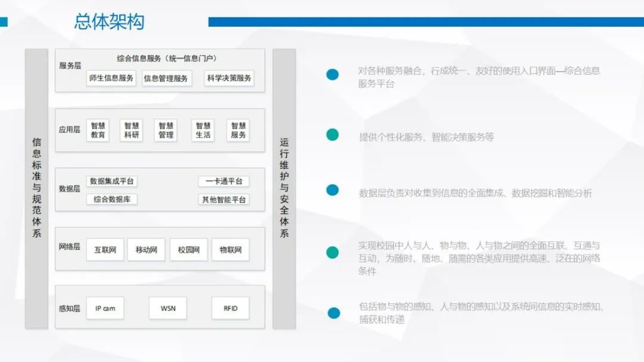This screenshot has height=362, width=644.
Task: Select the 其他智能平台 box
Action: tap(224, 200)
